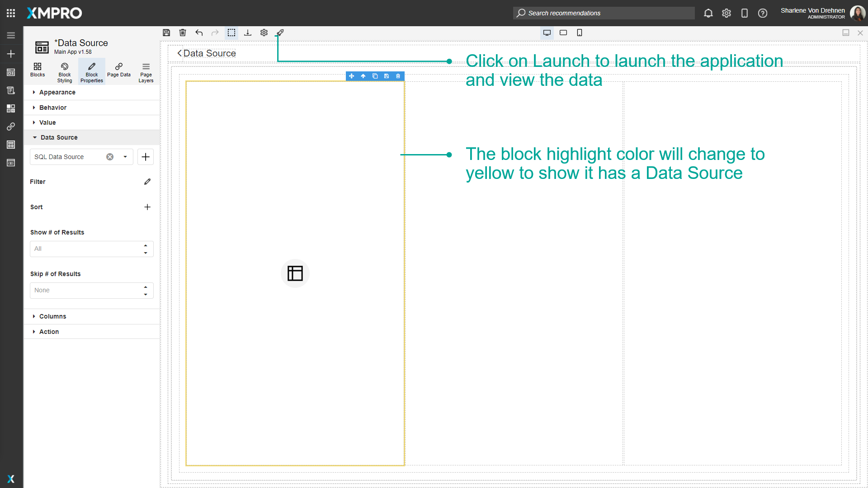Click the plus button to add a data source
Viewport: 868px width, 488px height.
(x=146, y=157)
